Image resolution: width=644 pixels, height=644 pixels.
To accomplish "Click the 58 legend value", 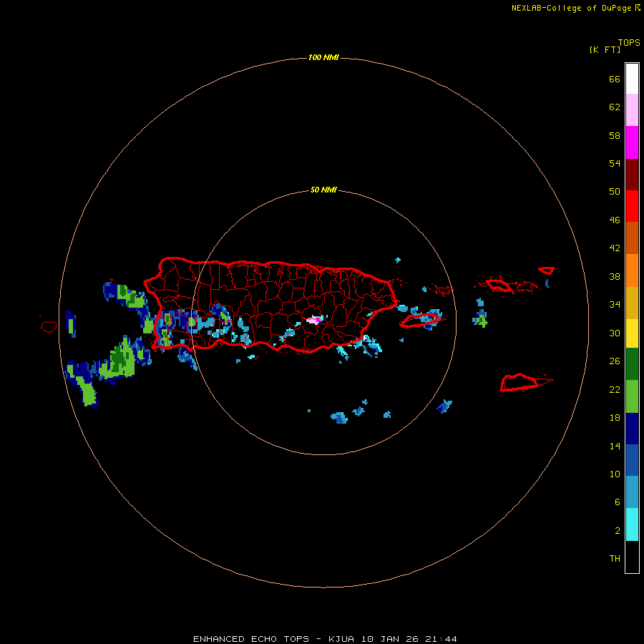I will point(615,135).
